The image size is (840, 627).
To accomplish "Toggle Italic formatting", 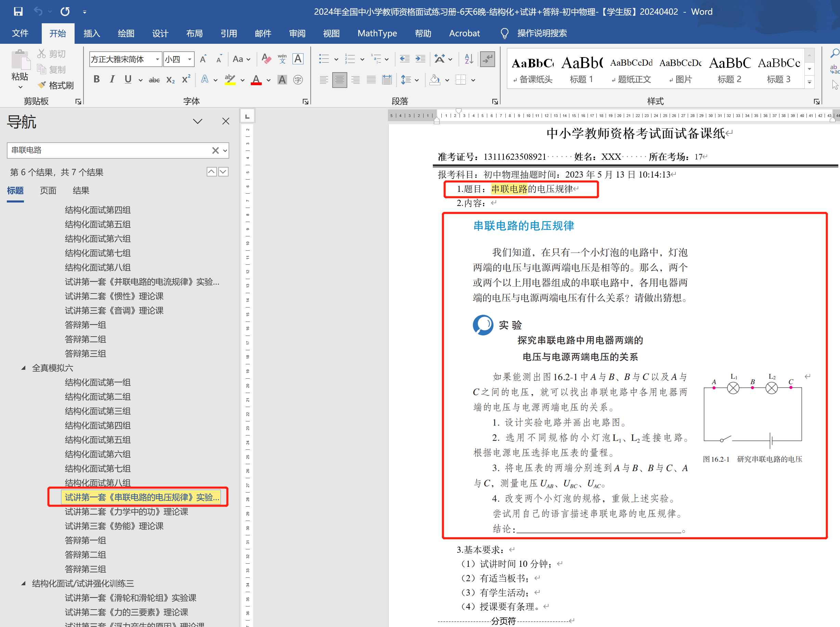I will click(112, 79).
